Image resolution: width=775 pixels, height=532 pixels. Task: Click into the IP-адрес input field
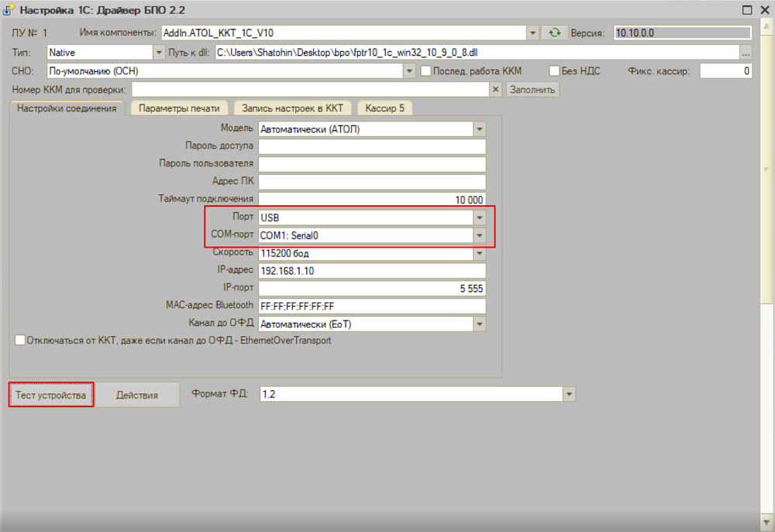372,271
